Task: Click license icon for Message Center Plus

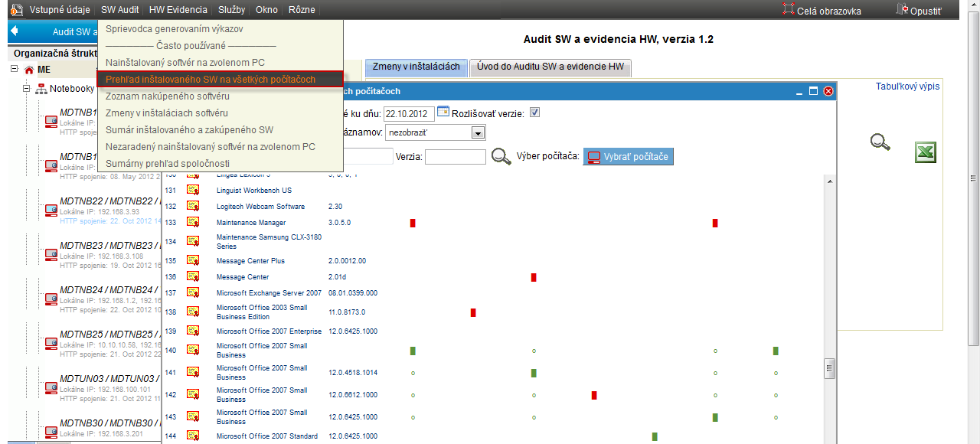Action: click(193, 260)
